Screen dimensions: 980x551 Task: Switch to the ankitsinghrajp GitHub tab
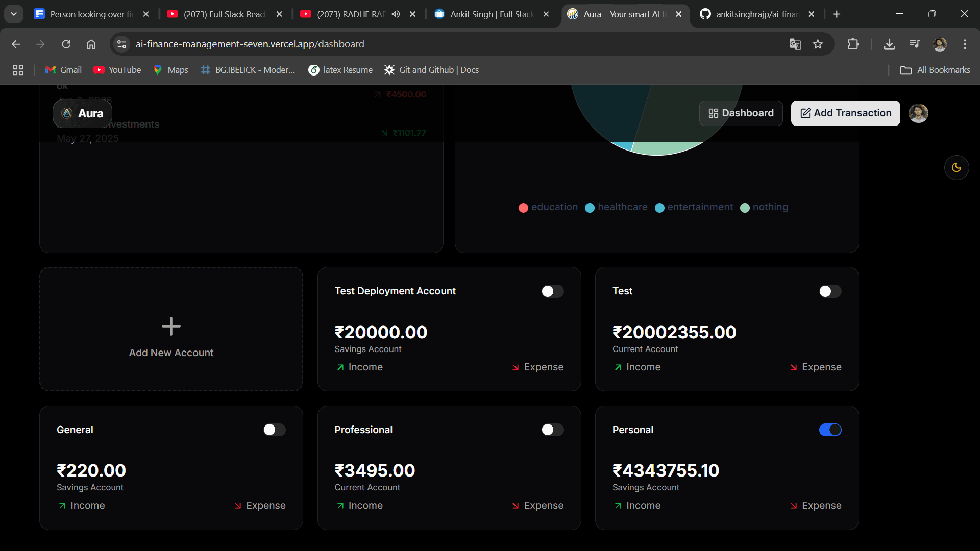point(756,14)
